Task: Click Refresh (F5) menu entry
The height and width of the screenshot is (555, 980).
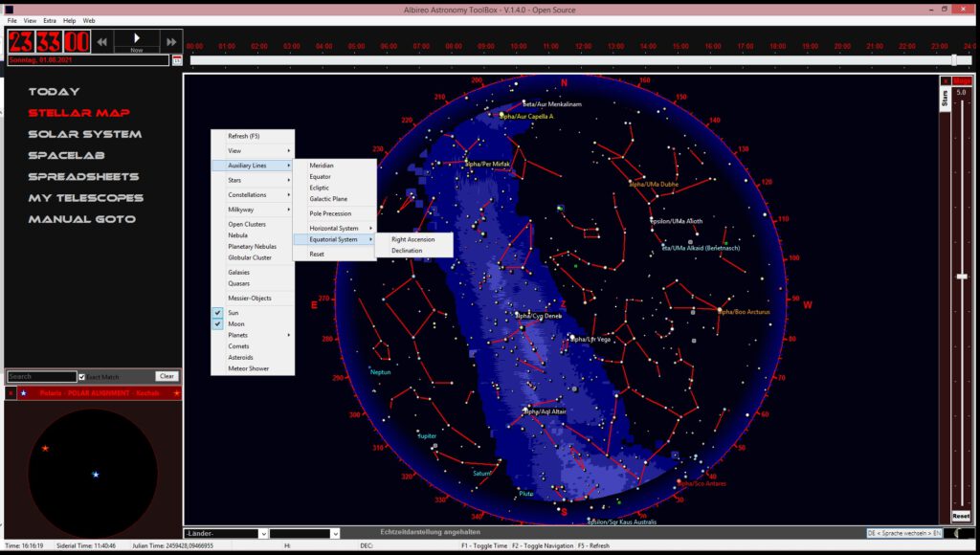Action: point(253,136)
